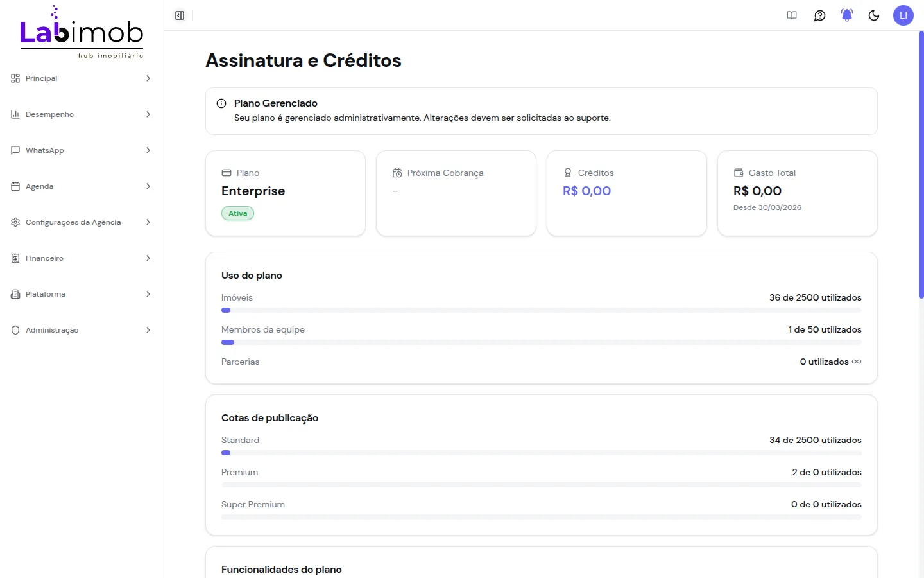Click the 2 de 0 utilizados value
This screenshot has width=924, height=578.
click(x=826, y=472)
